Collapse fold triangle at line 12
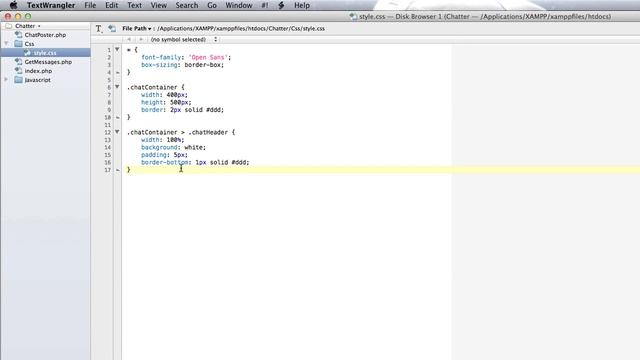This screenshot has width=640, height=360. click(117, 132)
